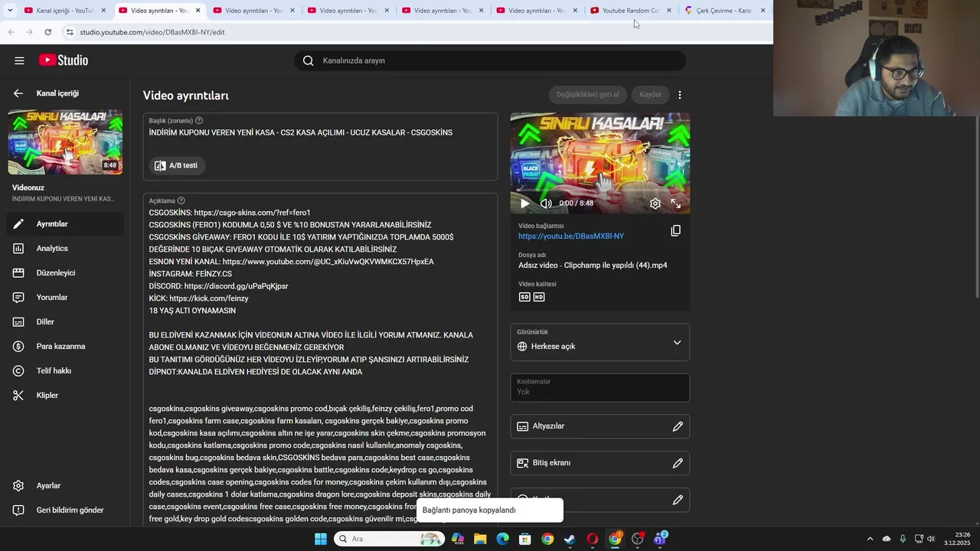Open Ayrıntılar in the sidebar
The width and height of the screenshot is (980, 551).
(65, 224)
